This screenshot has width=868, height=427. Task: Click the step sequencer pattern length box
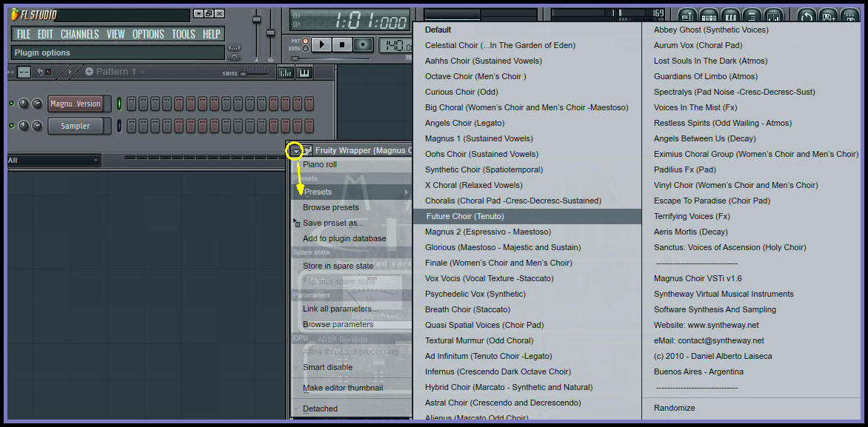(24, 72)
